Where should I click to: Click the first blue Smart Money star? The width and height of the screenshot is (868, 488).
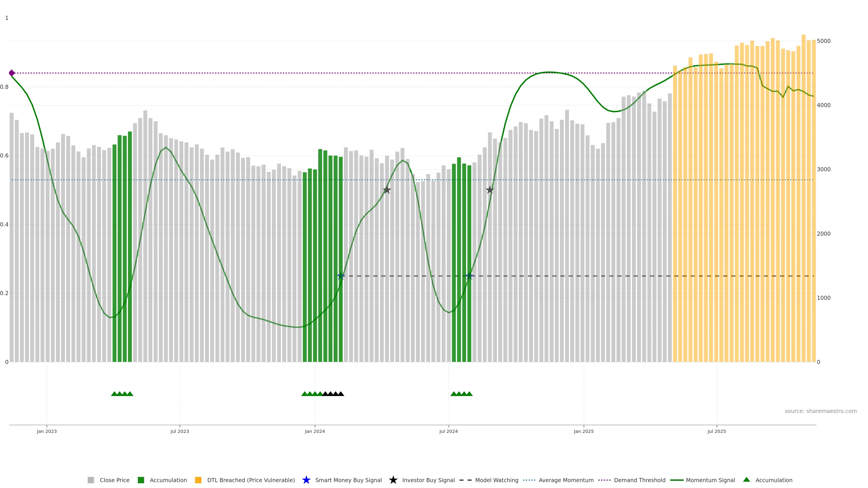[341, 276]
